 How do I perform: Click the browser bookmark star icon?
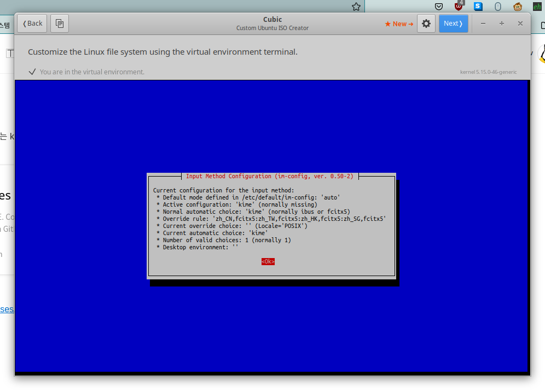coord(356,7)
